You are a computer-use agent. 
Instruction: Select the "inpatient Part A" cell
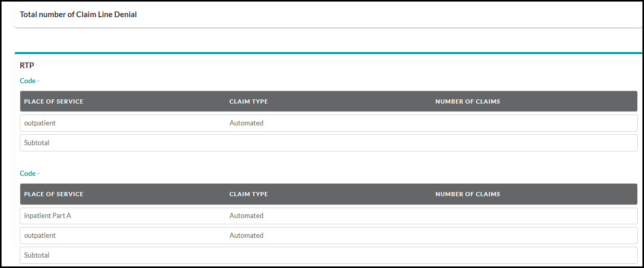tap(47, 215)
